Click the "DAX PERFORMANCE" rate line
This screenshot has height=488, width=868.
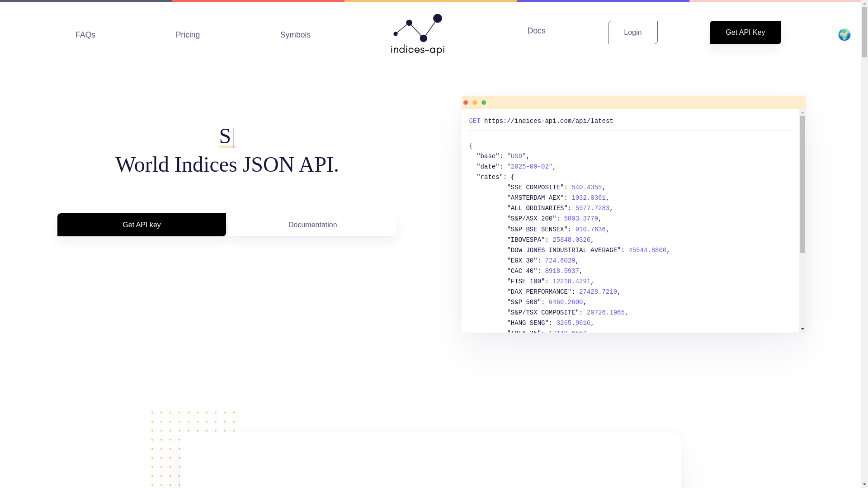click(563, 292)
